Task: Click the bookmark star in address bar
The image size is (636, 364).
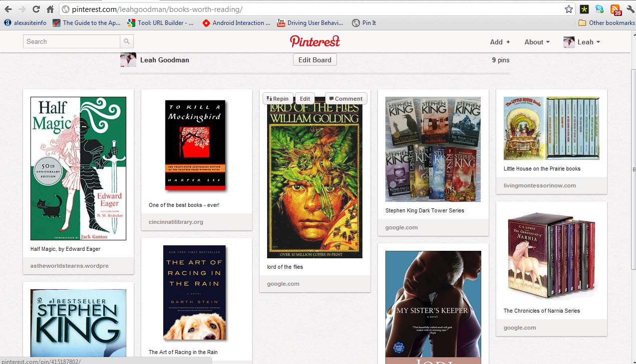Action: coord(569,9)
